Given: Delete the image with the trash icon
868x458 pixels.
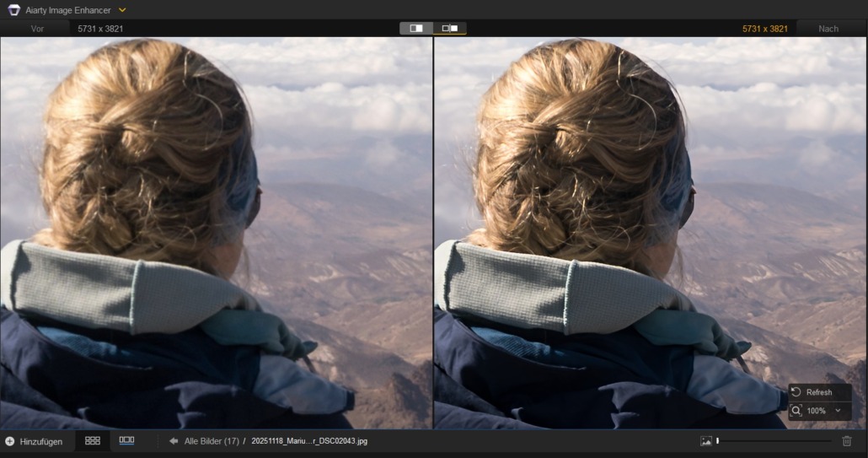Looking at the screenshot, I should coord(847,441).
